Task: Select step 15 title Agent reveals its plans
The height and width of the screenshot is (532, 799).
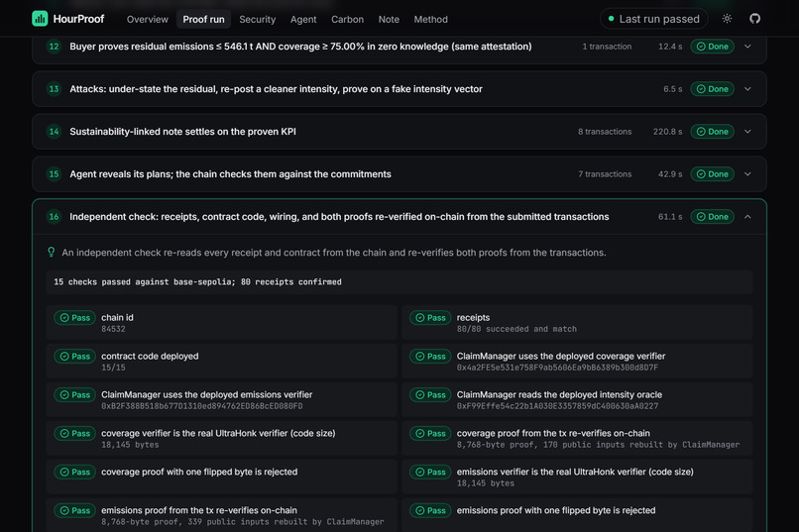Action: tap(230, 174)
